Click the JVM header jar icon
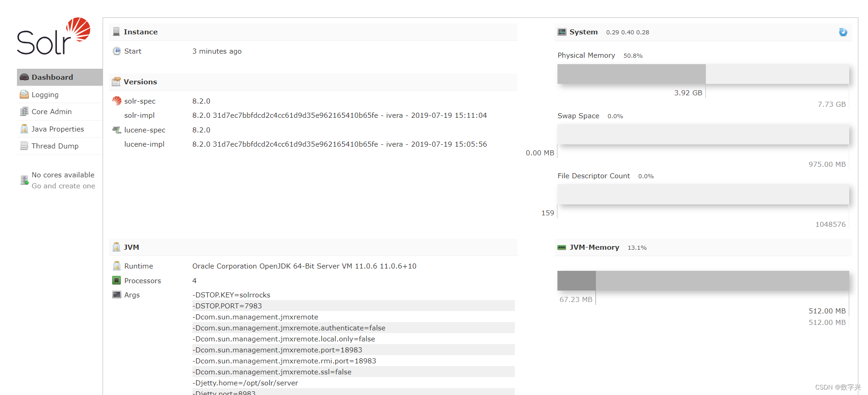Viewport: 868px width, 395px height. (x=116, y=247)
